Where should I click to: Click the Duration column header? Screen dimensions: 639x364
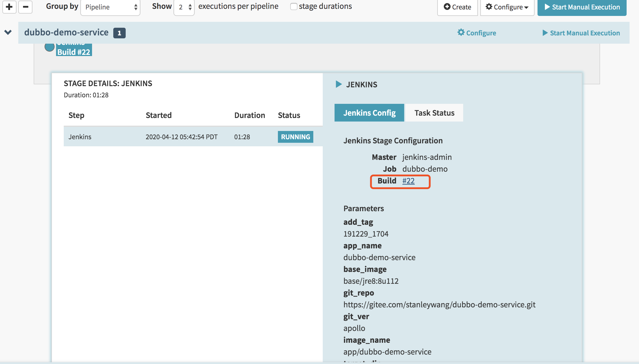(x=250, y=115)
